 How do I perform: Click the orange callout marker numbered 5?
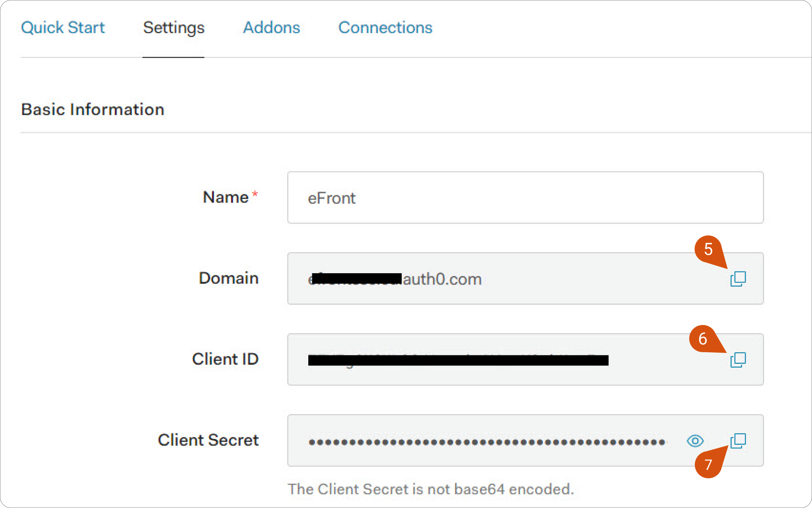click(x=708, y=249)
